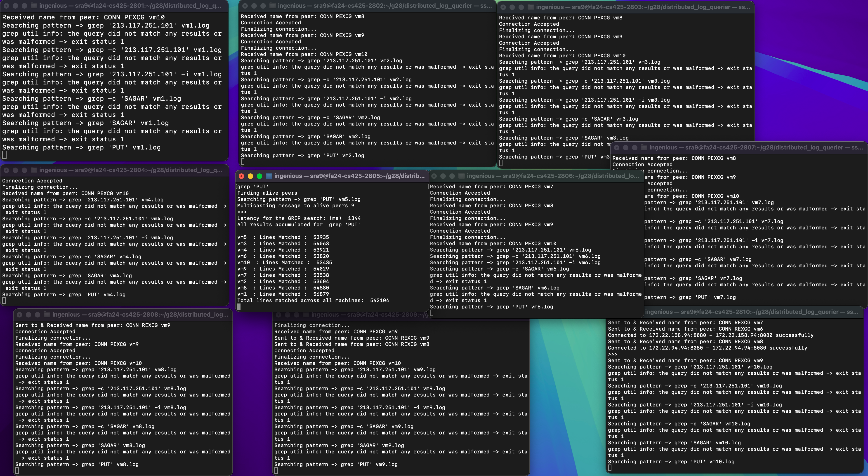Click 'Multicasting message to alive peers 9'
The height and width of the screenshot is (476, 868).
296,206
